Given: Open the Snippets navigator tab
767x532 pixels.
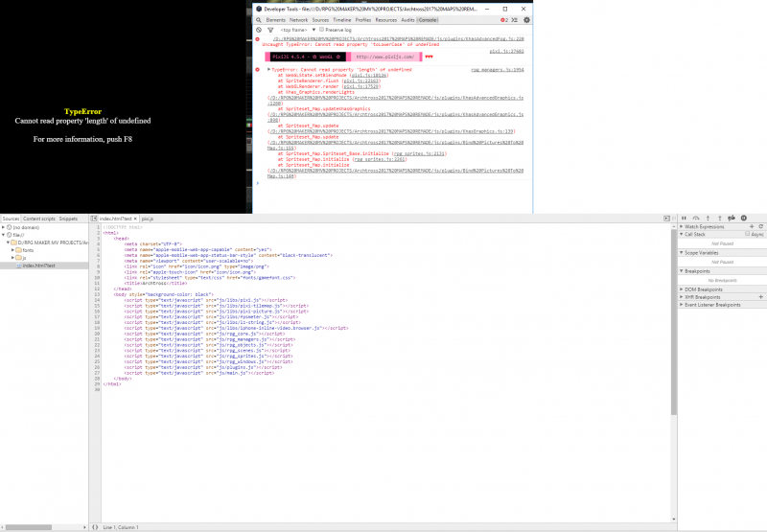Looking at the screenshot, I should 68,219.
